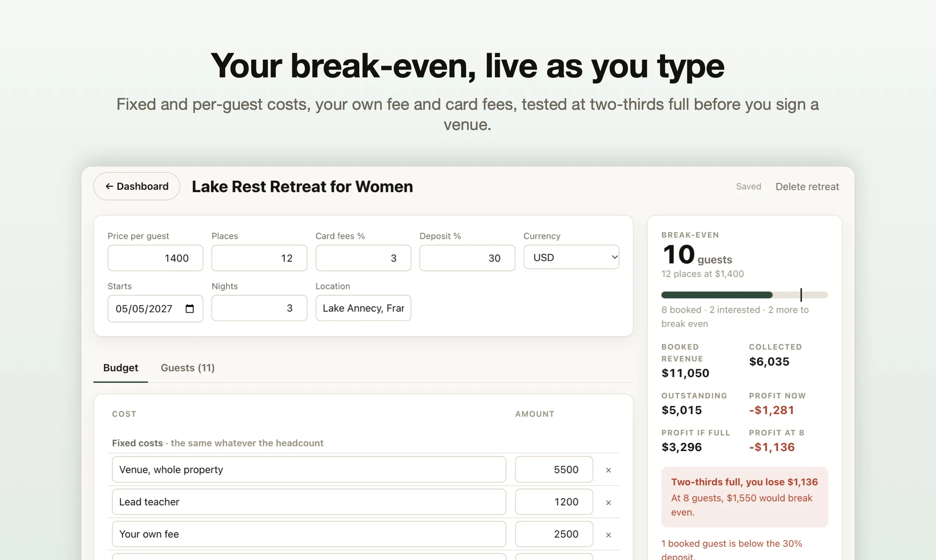Click the outstanding value $5,015
The height and width of the screenshot is (560, 936).
681,410
